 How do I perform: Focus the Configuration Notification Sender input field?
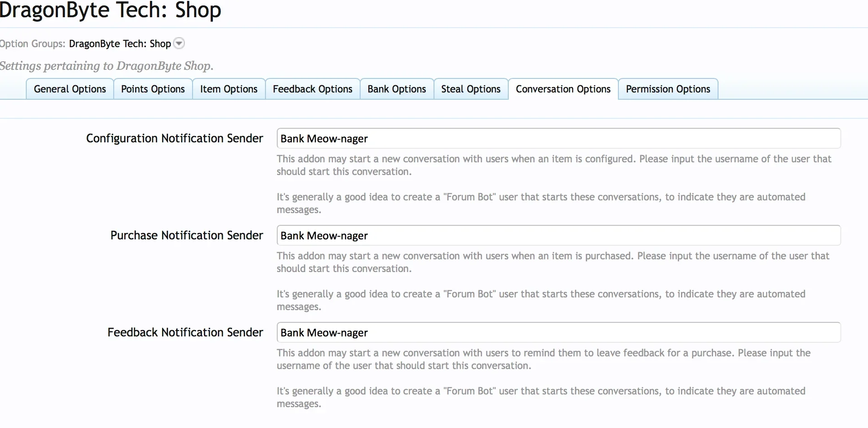tap(558, 138)
